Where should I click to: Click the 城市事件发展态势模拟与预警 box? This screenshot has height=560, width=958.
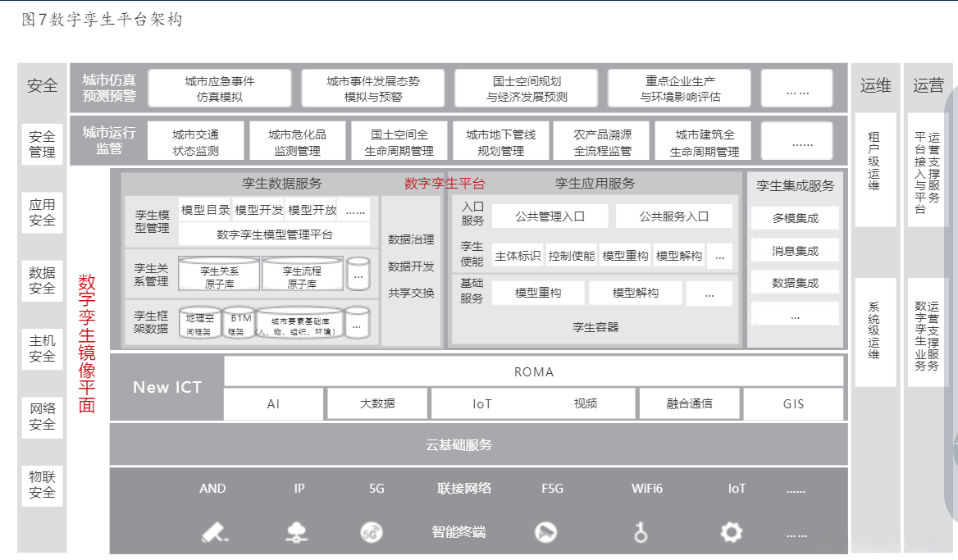coord(372,89)
